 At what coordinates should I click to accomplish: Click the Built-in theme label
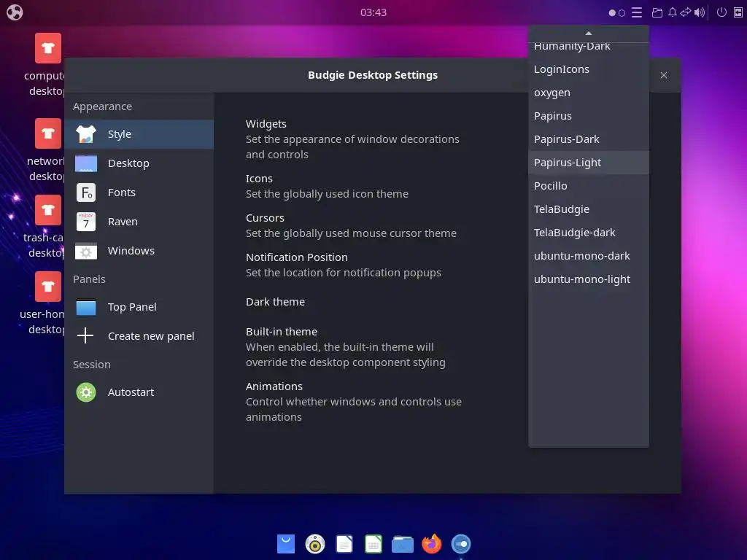[x=281, y=332]
